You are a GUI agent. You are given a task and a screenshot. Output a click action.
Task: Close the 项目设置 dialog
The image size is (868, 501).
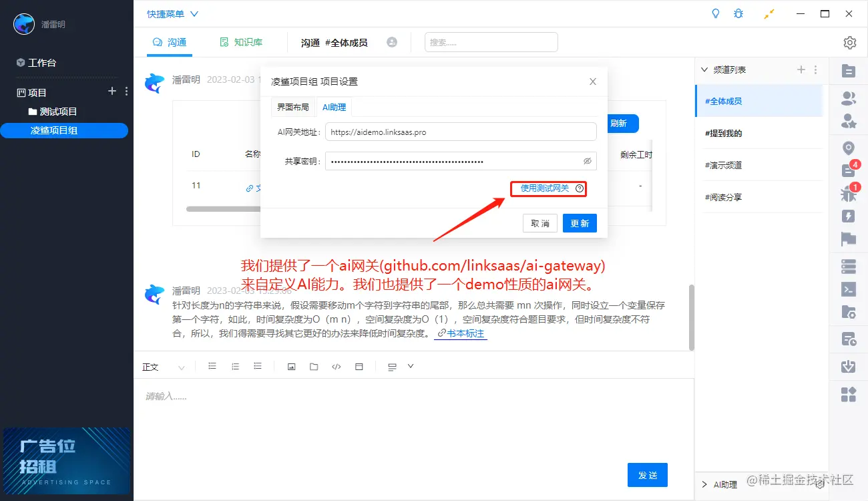[593, 81]
